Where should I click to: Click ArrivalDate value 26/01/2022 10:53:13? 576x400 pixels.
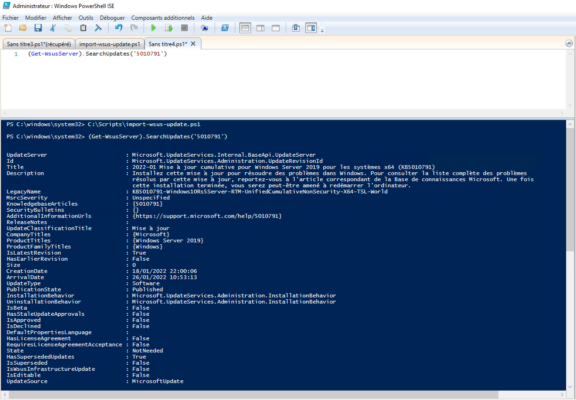coord(165,277)
